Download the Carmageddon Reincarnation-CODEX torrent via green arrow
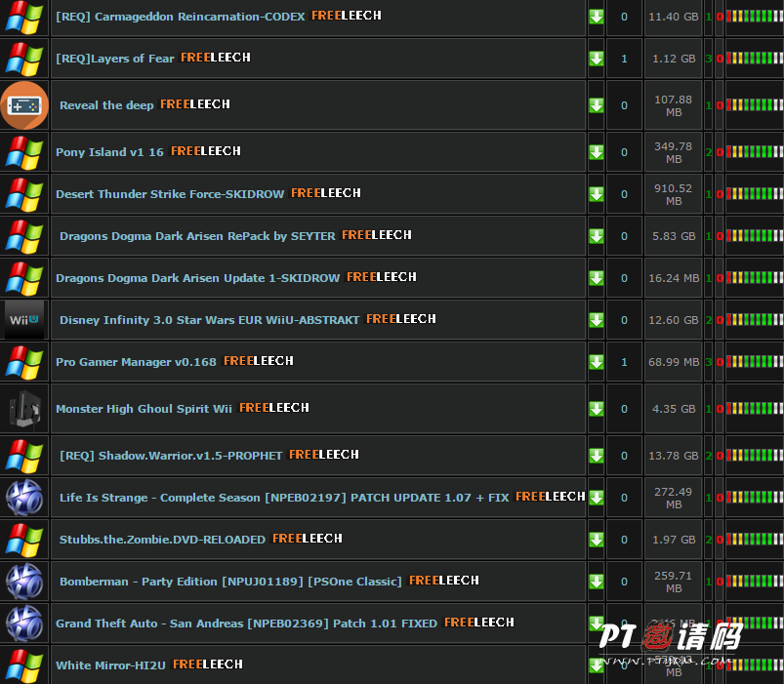The width and height of the screenshot is (784, 684). (x=596, y=17)
